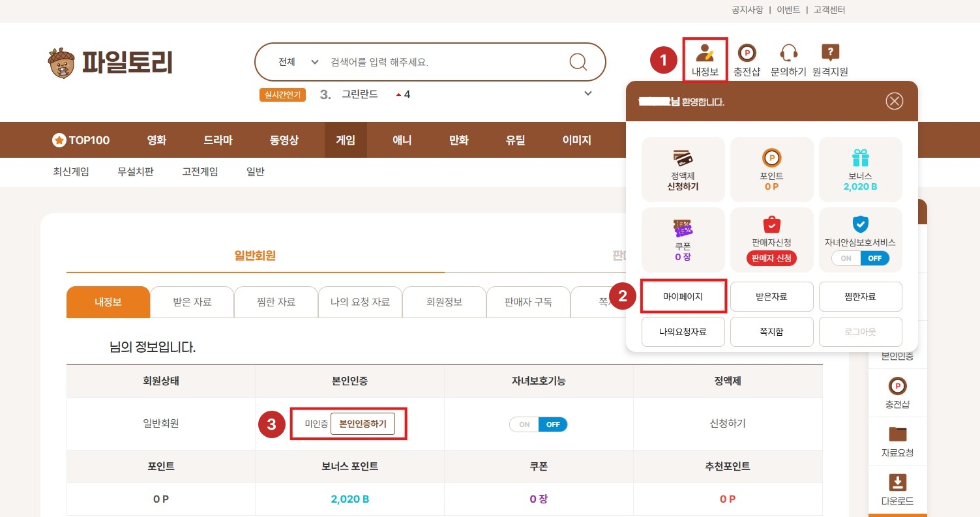
Task: Switch to the 찜한 자료 tab
Action: tap(276, 302)
